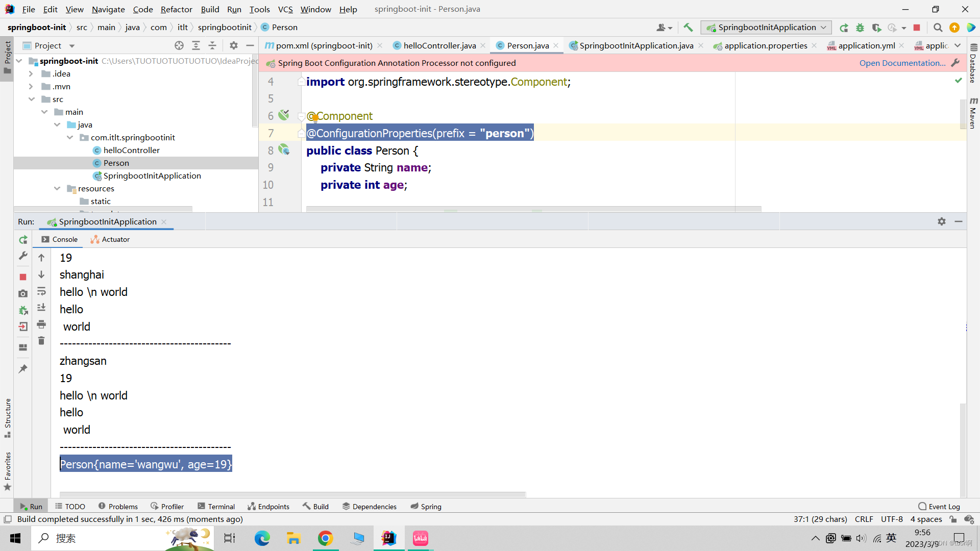
Task: Toggle scroll to end in console
Action: pyautogui.click(x=41, y=308)
